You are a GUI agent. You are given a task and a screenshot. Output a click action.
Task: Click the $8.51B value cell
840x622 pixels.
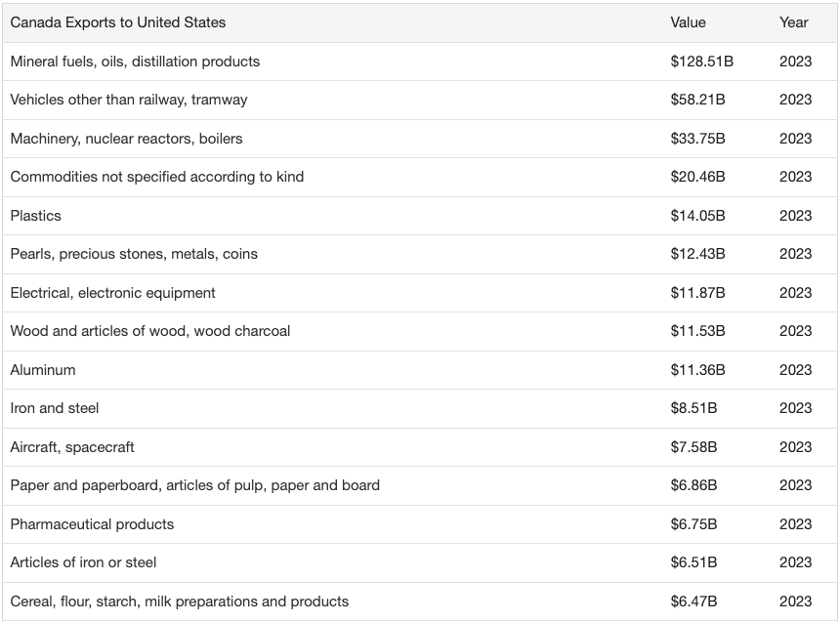tap(693, 408)
